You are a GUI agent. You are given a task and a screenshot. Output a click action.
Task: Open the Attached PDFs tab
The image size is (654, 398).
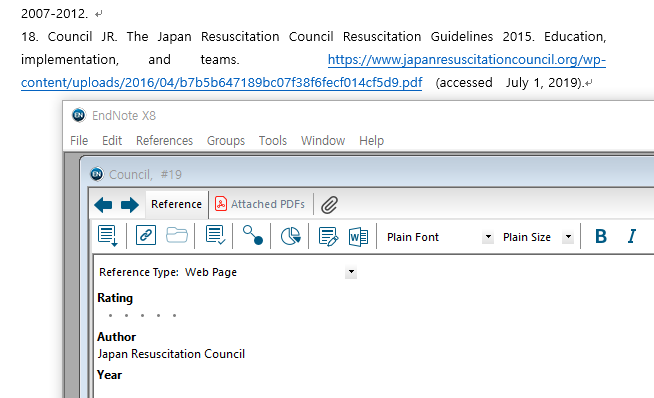pyautogui.click(x=260, y=204)
